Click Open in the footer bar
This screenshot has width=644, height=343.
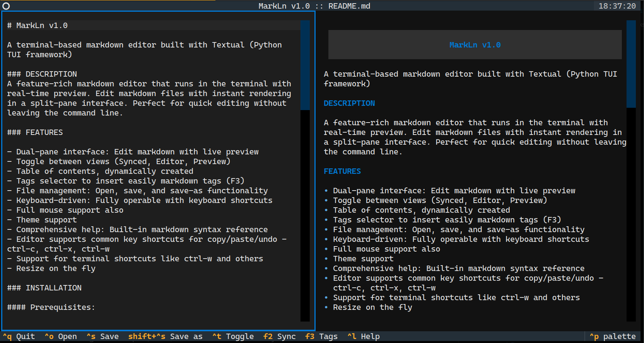61,337
